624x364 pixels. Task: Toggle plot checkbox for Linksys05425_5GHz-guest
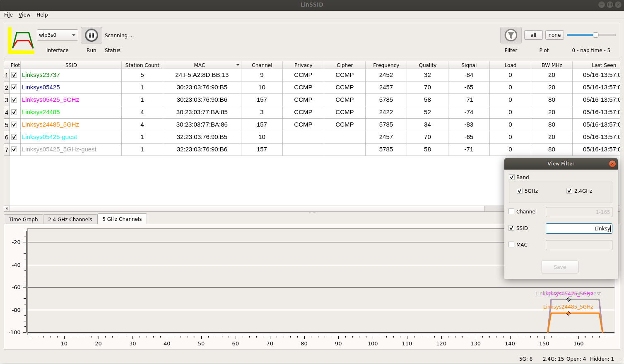14,149
